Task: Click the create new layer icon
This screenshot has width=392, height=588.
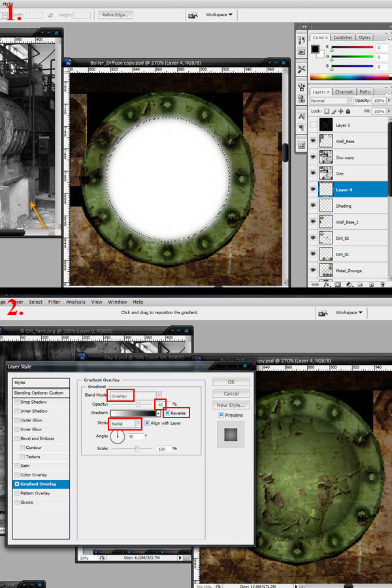Action: [371, 285]
